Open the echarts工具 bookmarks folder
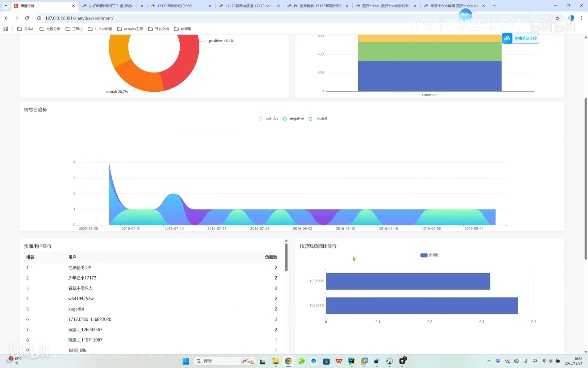The image size is (588, 368). click(x=130, y=29)
